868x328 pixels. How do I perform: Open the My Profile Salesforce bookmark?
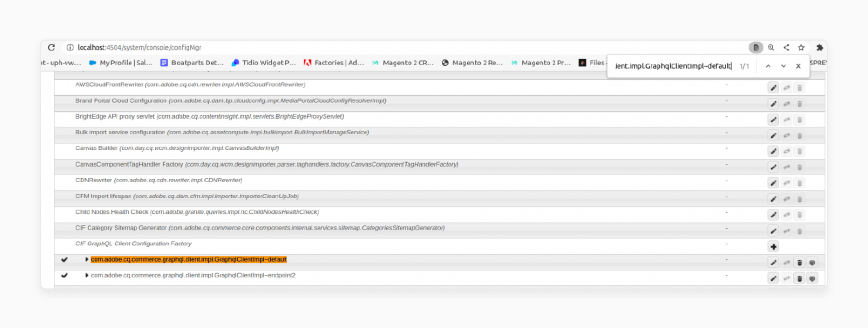[x=120, y=63]
